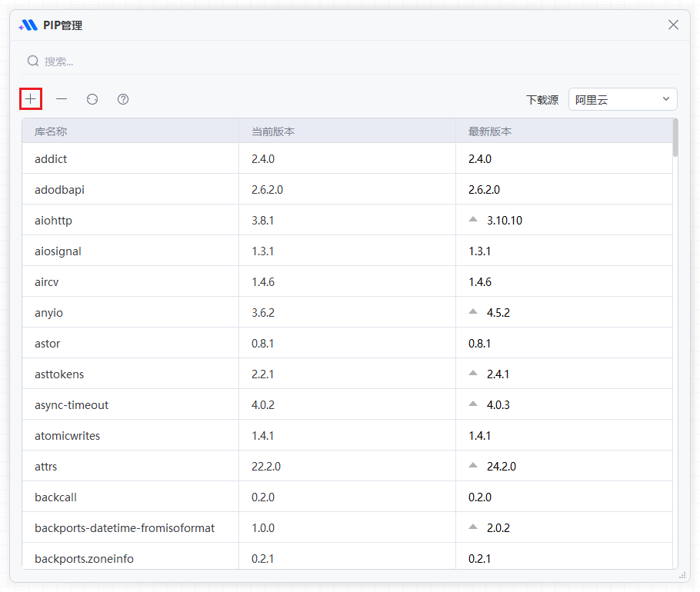This screenshot has width=700, height=592.
Task: Click attrs current version 22.2.0
Action: 266,467
